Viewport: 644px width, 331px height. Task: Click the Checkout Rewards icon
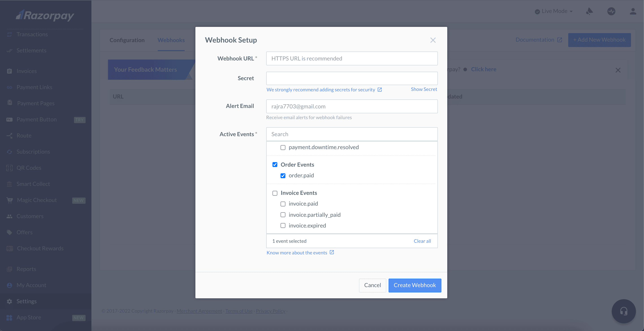tap(9, 249)
